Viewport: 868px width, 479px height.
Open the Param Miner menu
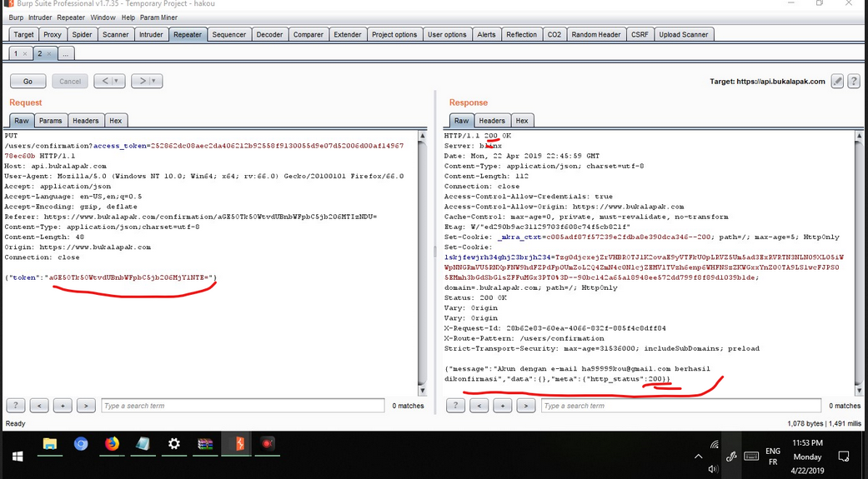click(158, 17)
